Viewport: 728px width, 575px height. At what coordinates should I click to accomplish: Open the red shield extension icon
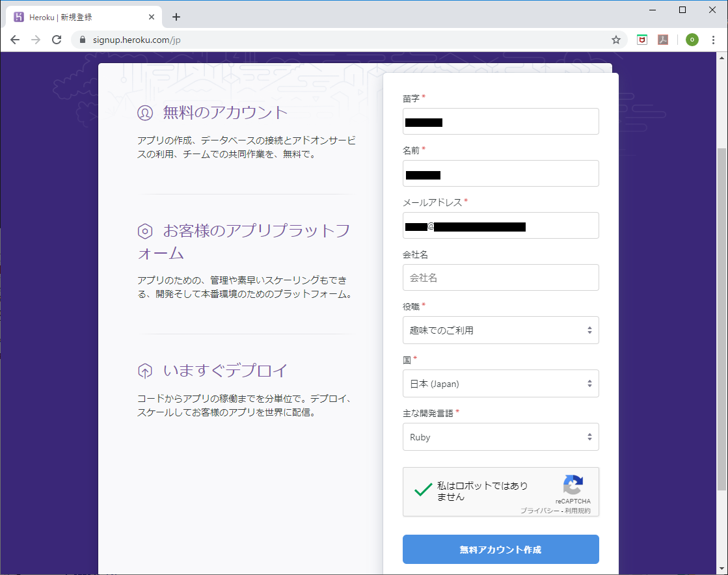[642, 40]
